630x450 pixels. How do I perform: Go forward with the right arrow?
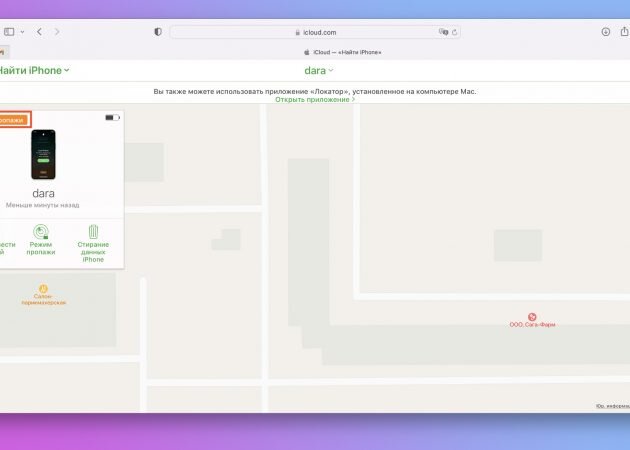point(57,32)
